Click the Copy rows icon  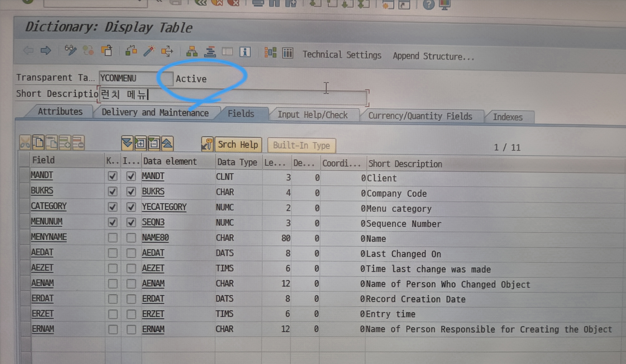point(38,142)
